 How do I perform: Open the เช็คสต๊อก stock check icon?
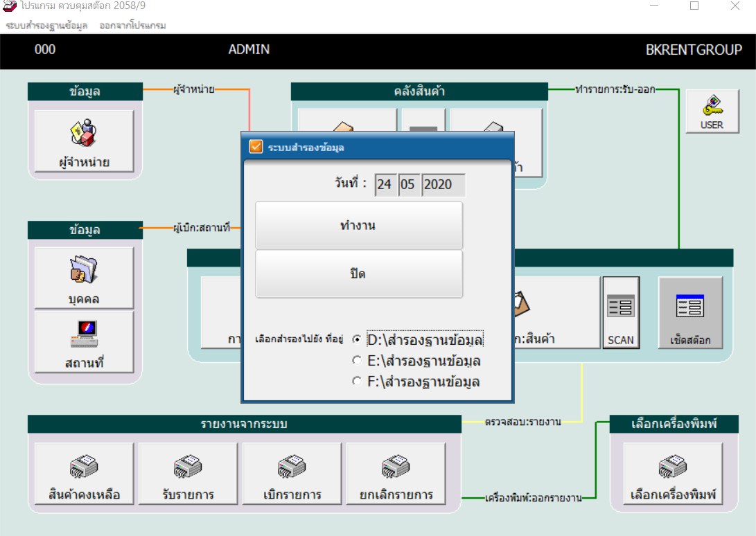click(x=690, y=312)
